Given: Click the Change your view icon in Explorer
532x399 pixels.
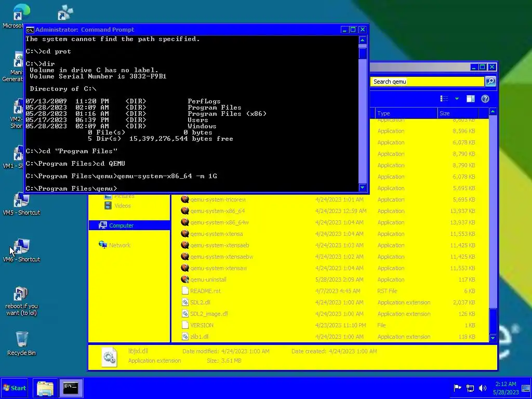Looking at the screenshot, I should pyautogui.click(x=444, y=99).
